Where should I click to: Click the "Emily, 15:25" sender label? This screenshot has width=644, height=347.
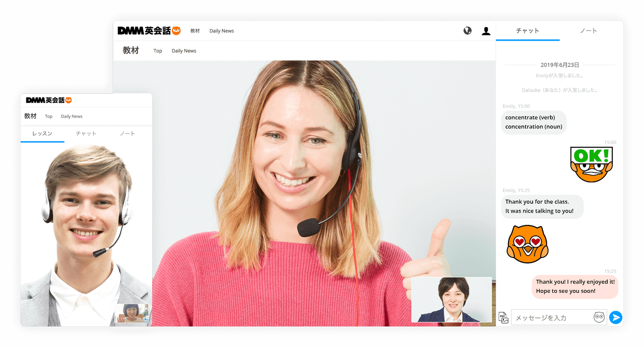pyautogui.click(x=516, y=190)
